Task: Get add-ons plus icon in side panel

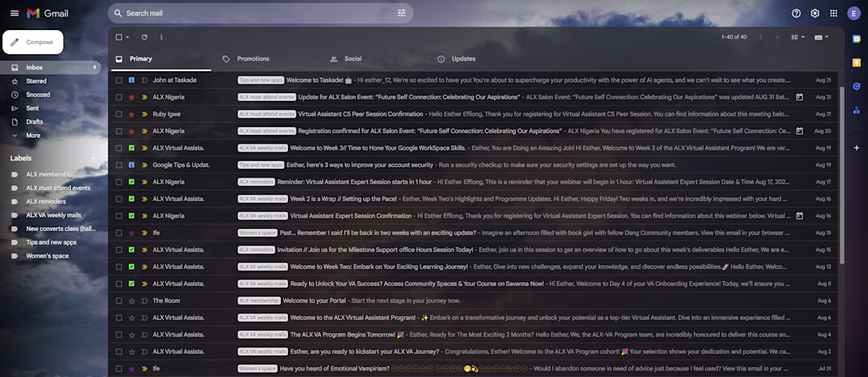Action: [856, 147]
